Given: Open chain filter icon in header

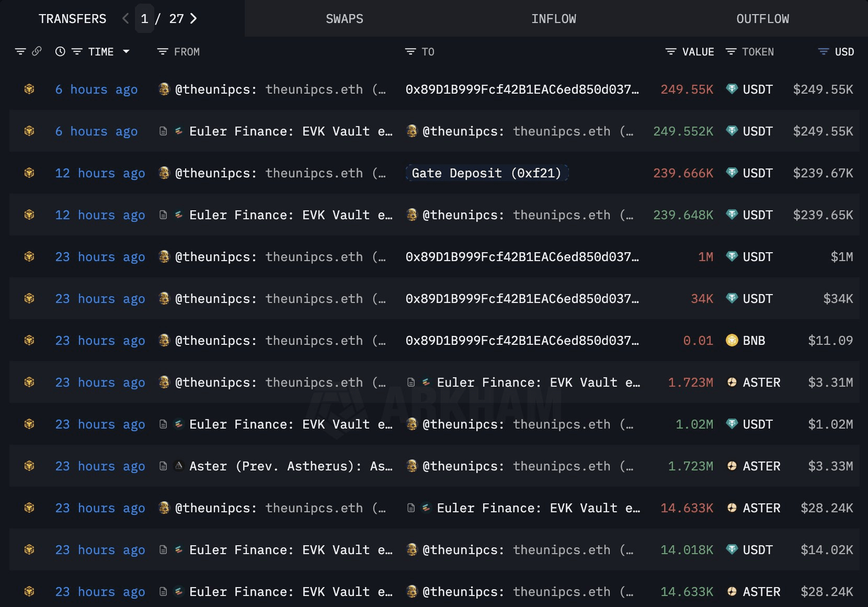Looking at the screenshot, I should tap(20, 51).
